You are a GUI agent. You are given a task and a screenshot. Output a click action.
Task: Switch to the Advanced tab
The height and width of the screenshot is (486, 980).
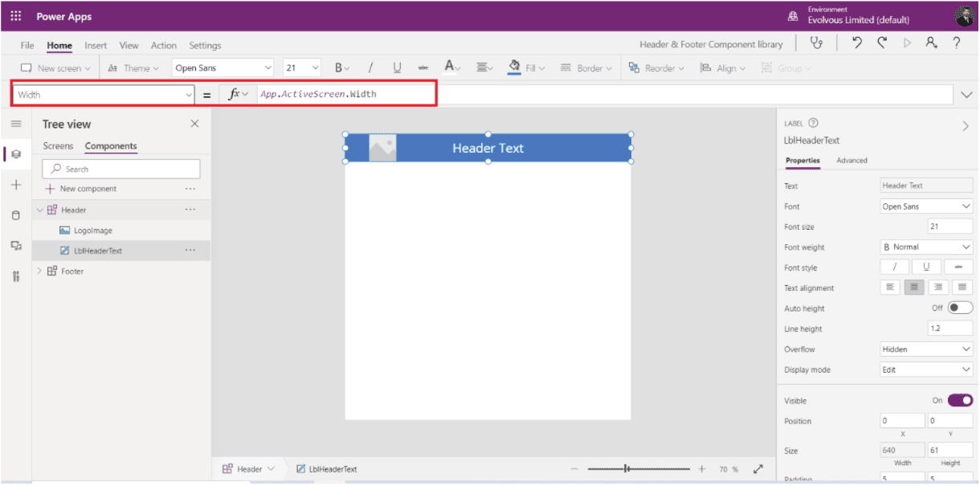click(x=851, y=161)
